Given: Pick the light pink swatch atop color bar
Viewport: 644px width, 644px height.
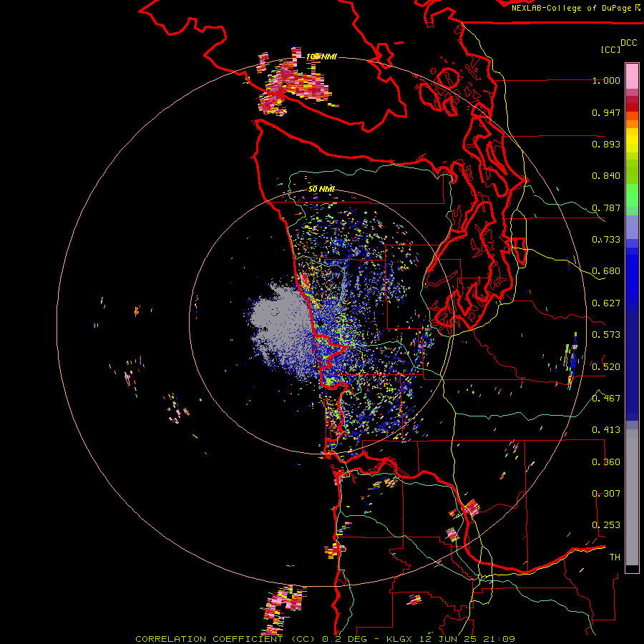Looking at the screenshot, I should tap(632, 76).
